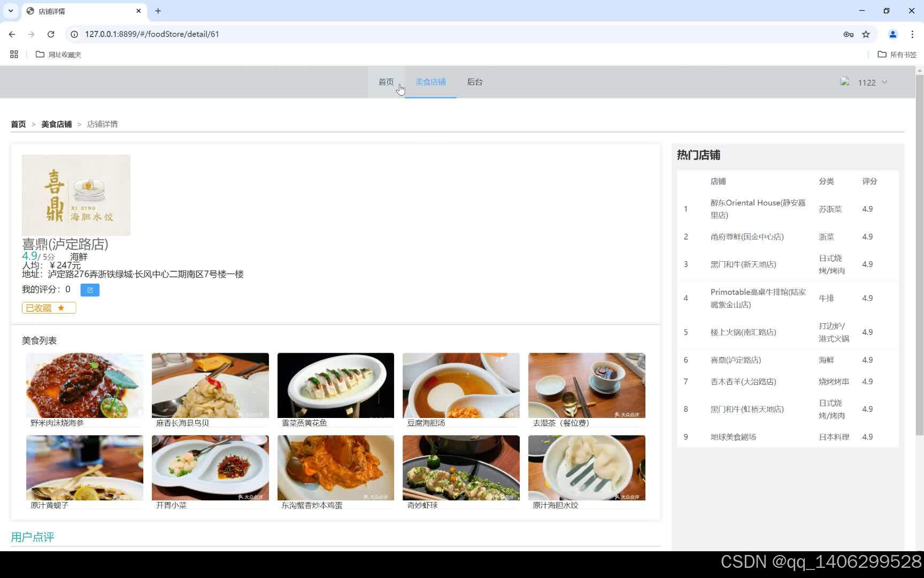924x578 pixels.
Task: Click the 店铺 column header
Action: [718, 181]
